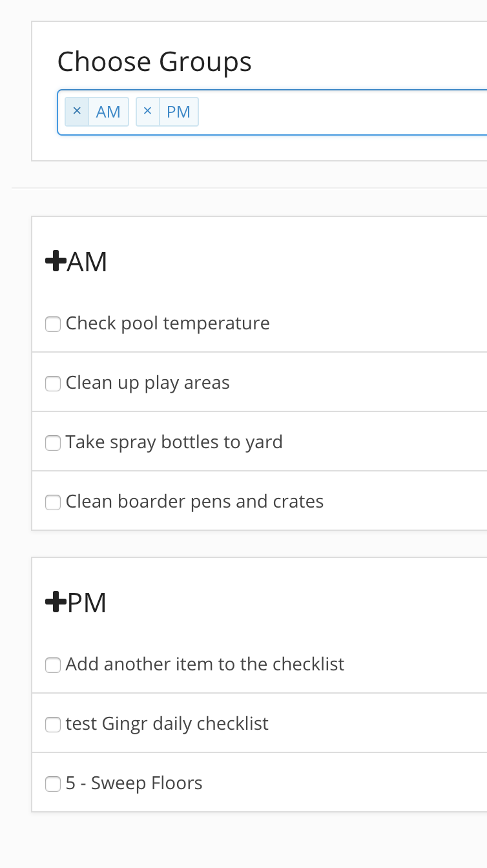The height and width of the screenshot is (868, 487).
Task: Tick Add another item to the checklist
Action: [53, 665]
